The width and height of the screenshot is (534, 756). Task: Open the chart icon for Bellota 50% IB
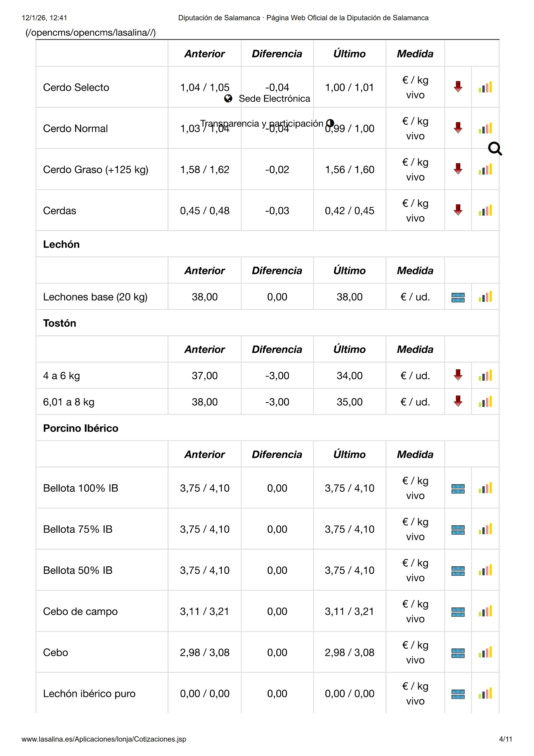[485, 570]
